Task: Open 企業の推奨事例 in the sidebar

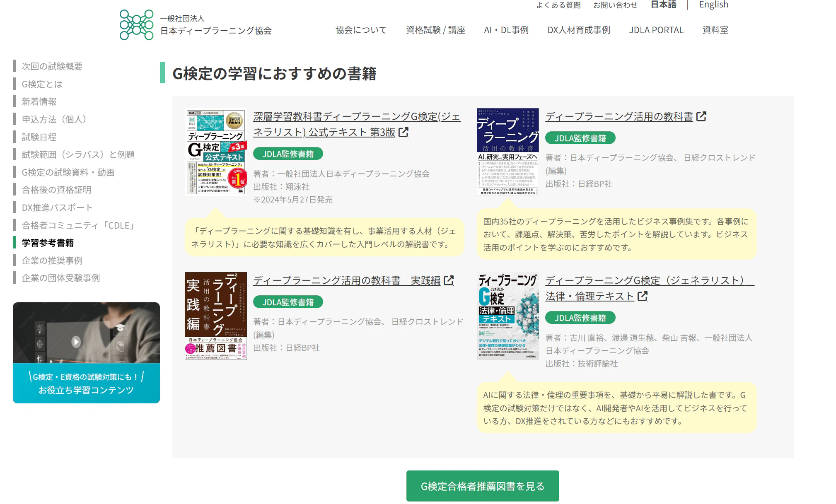Action: [52, 260]
